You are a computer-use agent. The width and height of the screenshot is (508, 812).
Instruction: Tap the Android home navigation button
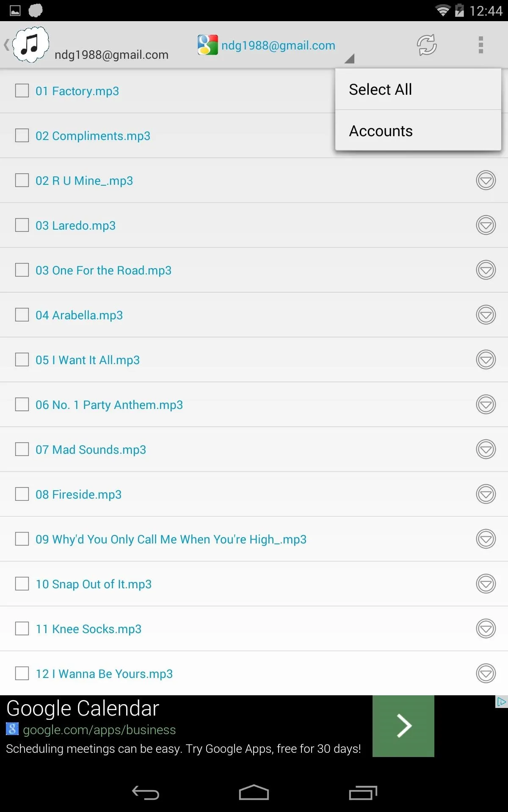[254, 793]
